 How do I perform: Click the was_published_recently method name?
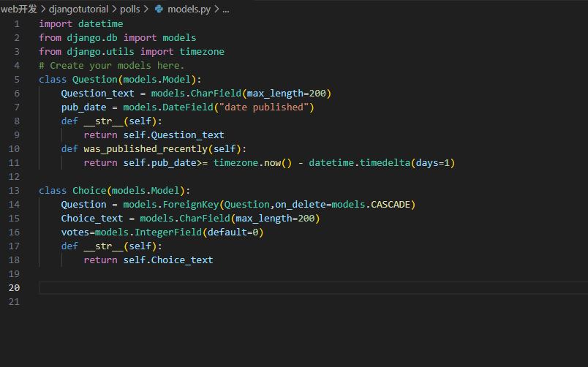point(146,149)
